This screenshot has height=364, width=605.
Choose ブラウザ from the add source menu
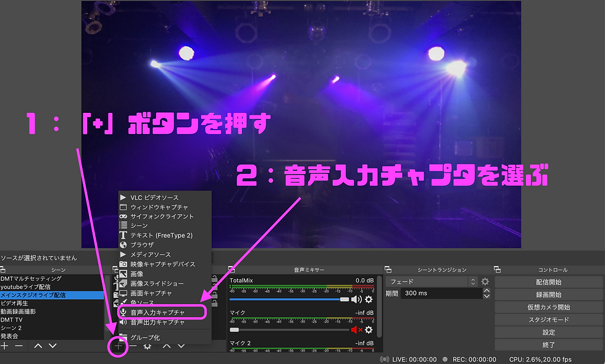[165, 245]
